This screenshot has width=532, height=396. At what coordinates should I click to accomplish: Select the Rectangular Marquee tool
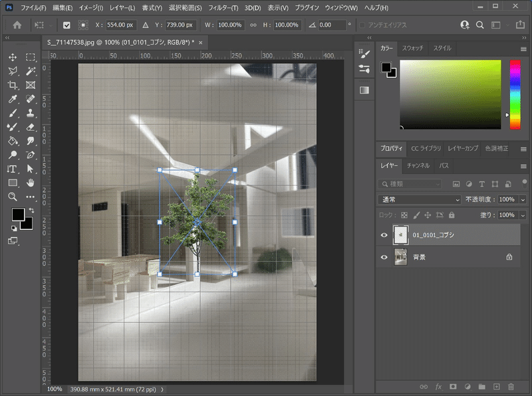click(31, 57)
